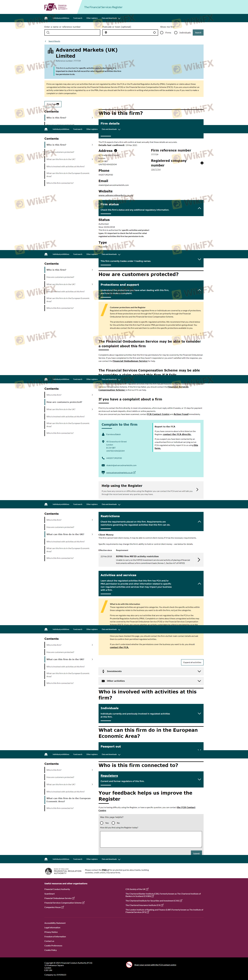Select the Firms radio button

pos(162,33)
